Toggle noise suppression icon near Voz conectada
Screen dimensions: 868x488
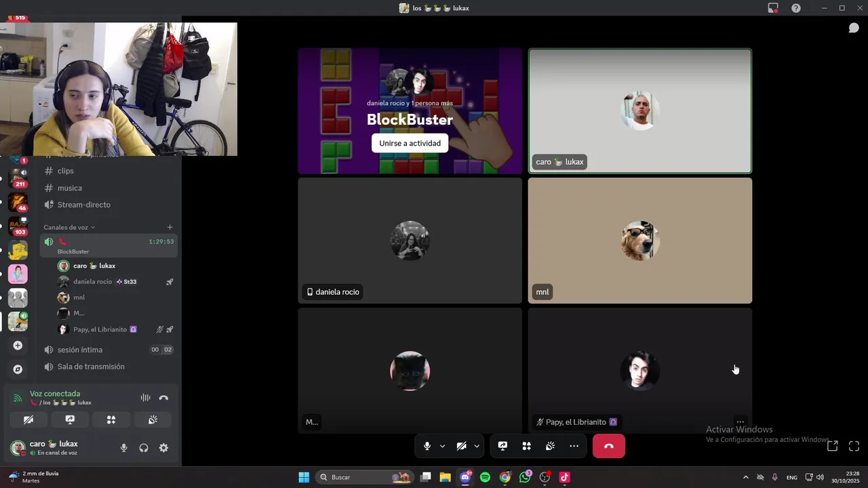[145, 398]
